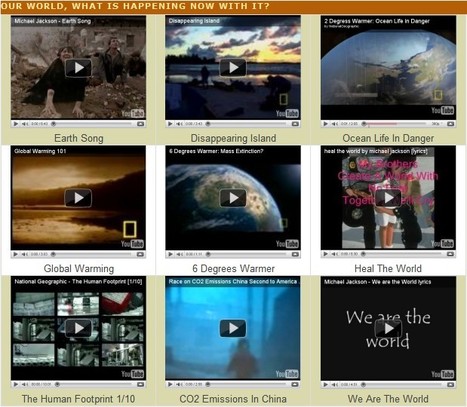The image size is (467, 407).
Task: Click small play control under Global Warming 101
Action: point(15,254)
